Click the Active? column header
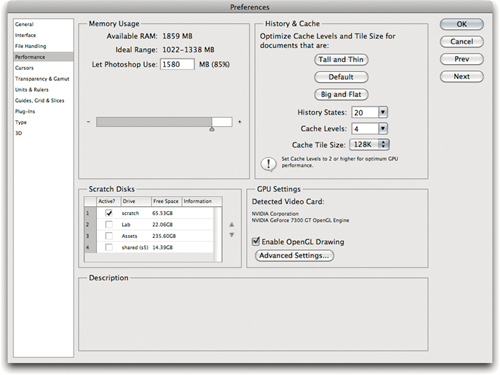Viewport: 500px width, 375px height. pos(107,201)
